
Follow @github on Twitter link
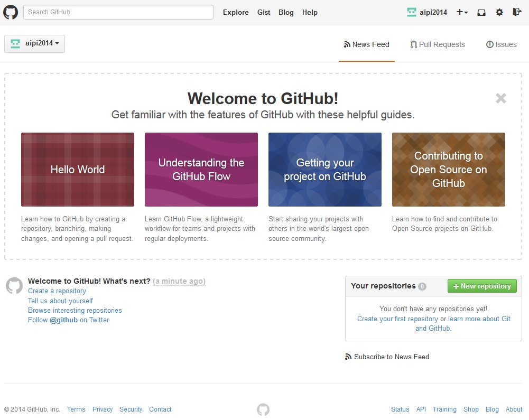[69, 320]
